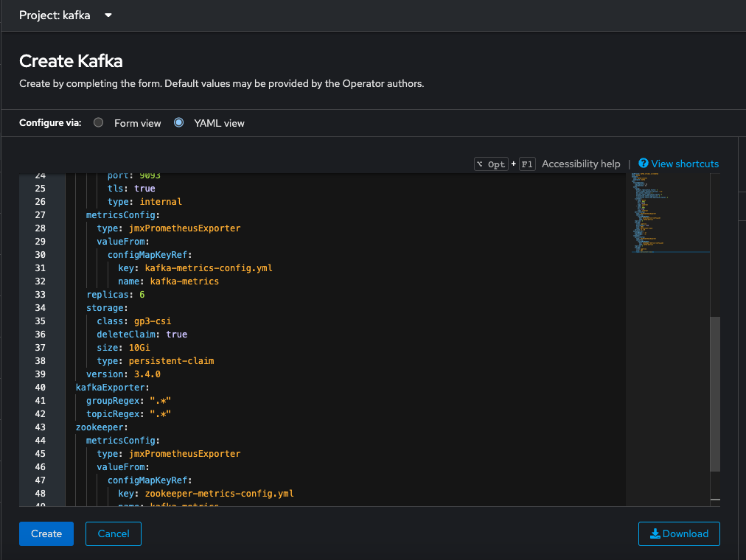Click the 'version: 3.4.0' line
746x560 pixels.
click(x=123, y=374)
